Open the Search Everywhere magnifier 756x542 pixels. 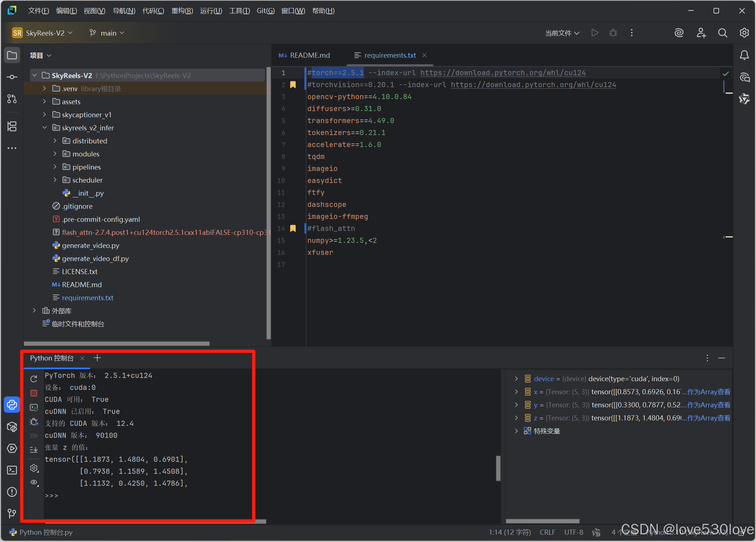tap(722, 33)
